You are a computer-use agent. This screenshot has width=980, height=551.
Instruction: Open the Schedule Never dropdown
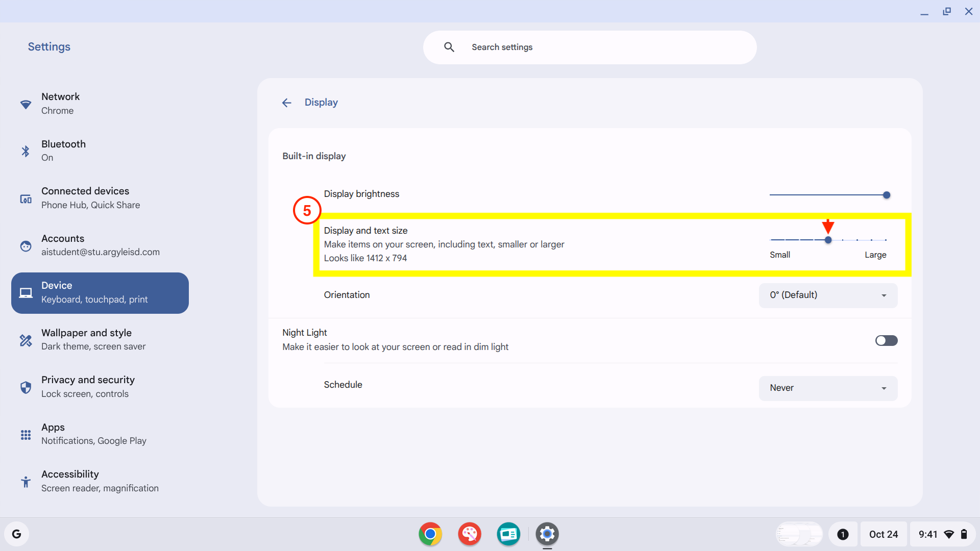828,388
